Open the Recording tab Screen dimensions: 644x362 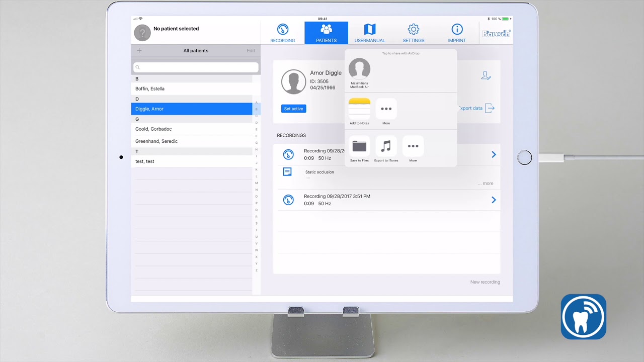click(283, 33)
